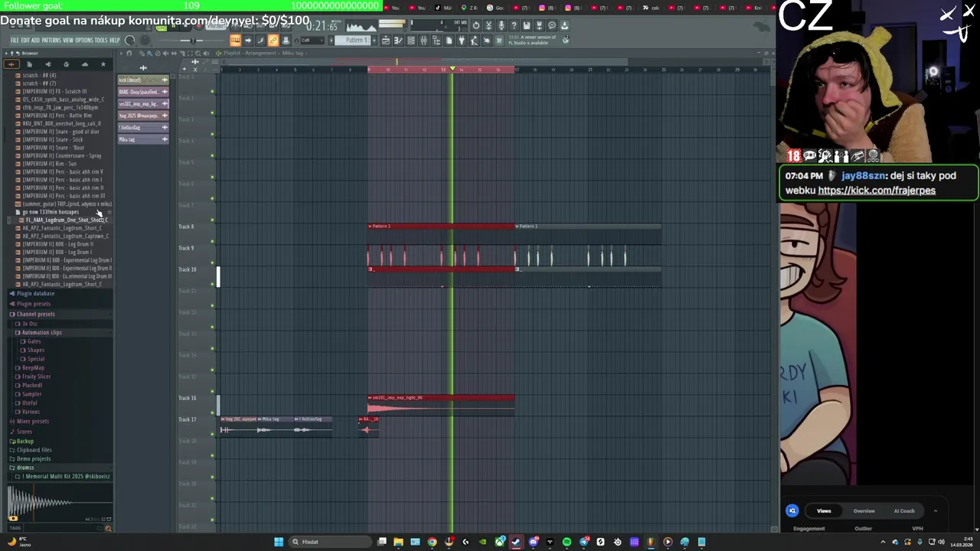Open the PATTERNS menu

click(x=51, y=41)
